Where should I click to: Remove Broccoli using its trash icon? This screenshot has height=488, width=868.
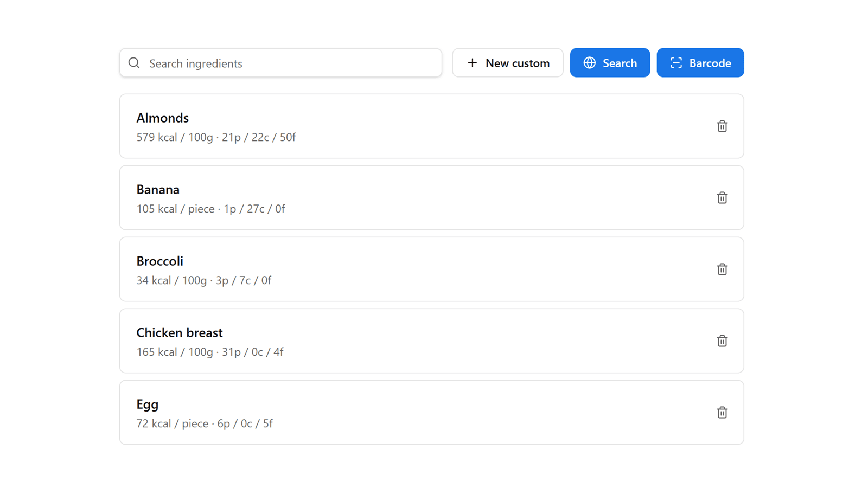point(722,269)
